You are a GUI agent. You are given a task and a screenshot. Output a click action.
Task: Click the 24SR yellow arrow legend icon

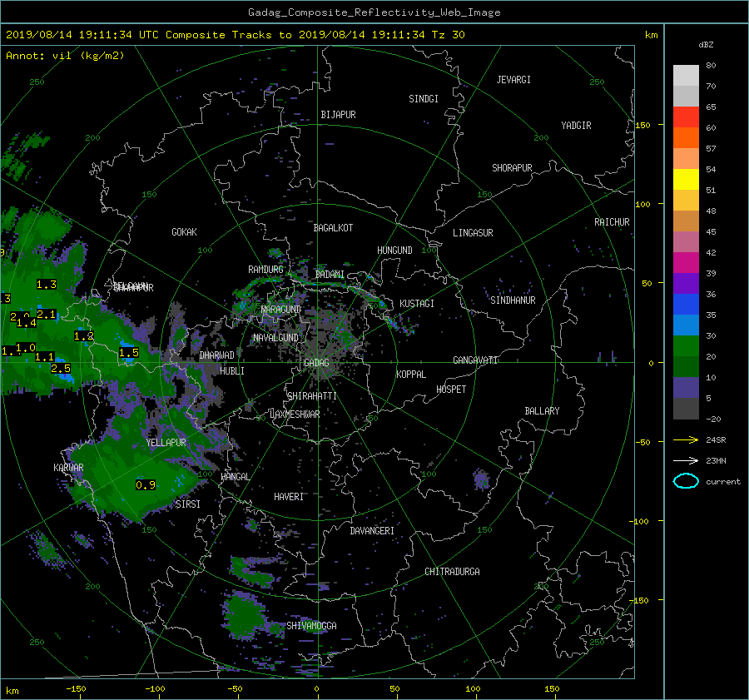click(x=686, y=439)
